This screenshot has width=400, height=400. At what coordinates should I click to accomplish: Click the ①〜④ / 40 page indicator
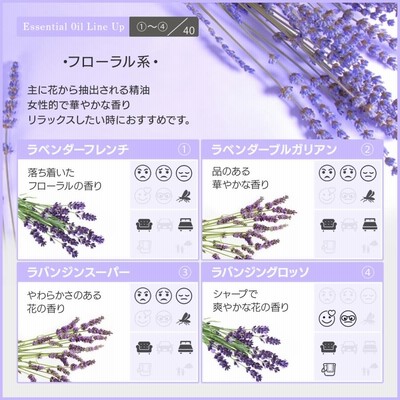coord(164,27)
